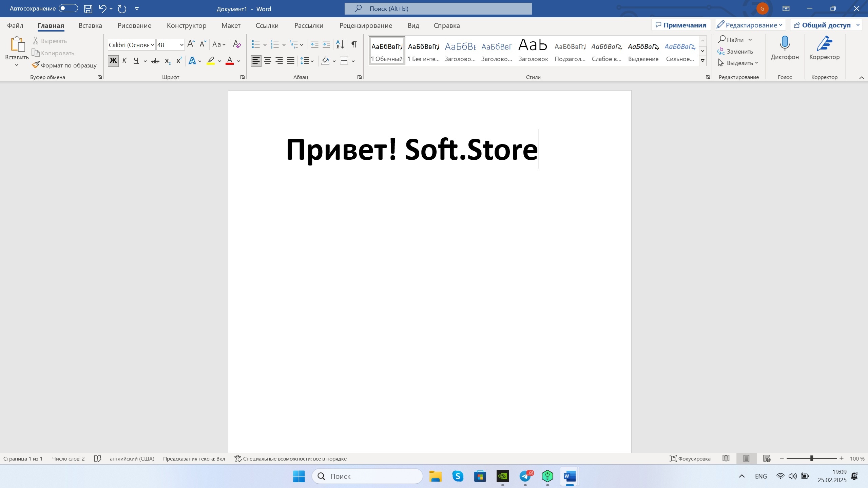Open numbered list style dropdown arrow
This screenshot has height=488, width=868.
point(284,44)
